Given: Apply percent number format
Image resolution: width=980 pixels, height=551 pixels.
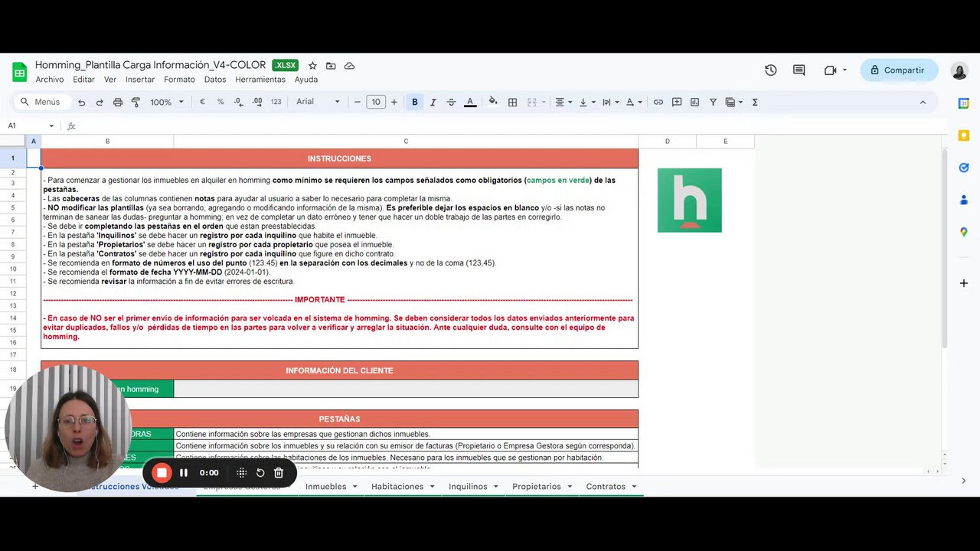Looking at the screenshot, I should coord(220,102).
